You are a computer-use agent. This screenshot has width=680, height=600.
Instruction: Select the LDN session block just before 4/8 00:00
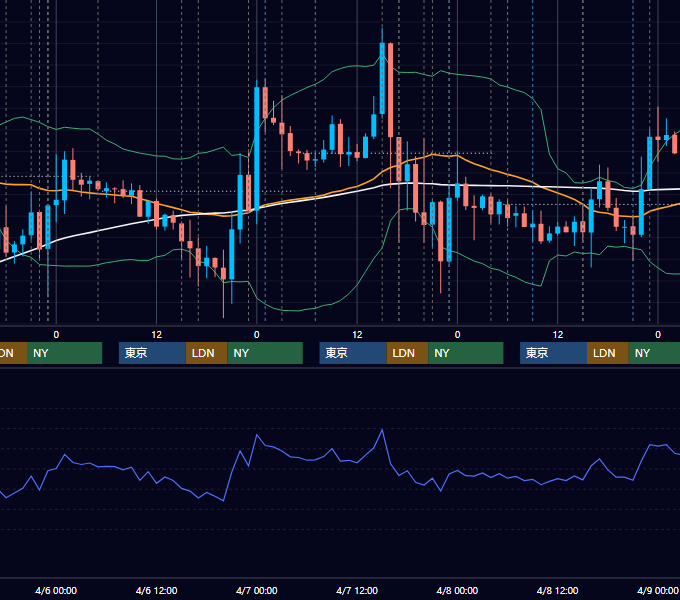(x=407, y=353)
